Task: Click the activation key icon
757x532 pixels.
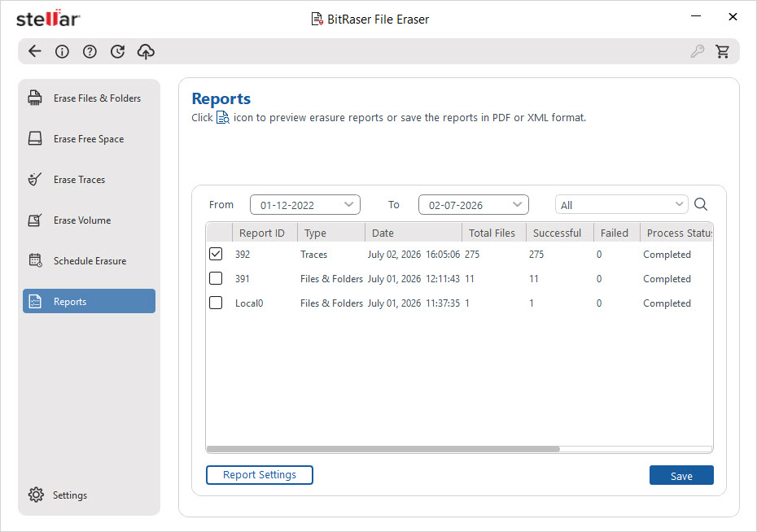Action: 697,51
